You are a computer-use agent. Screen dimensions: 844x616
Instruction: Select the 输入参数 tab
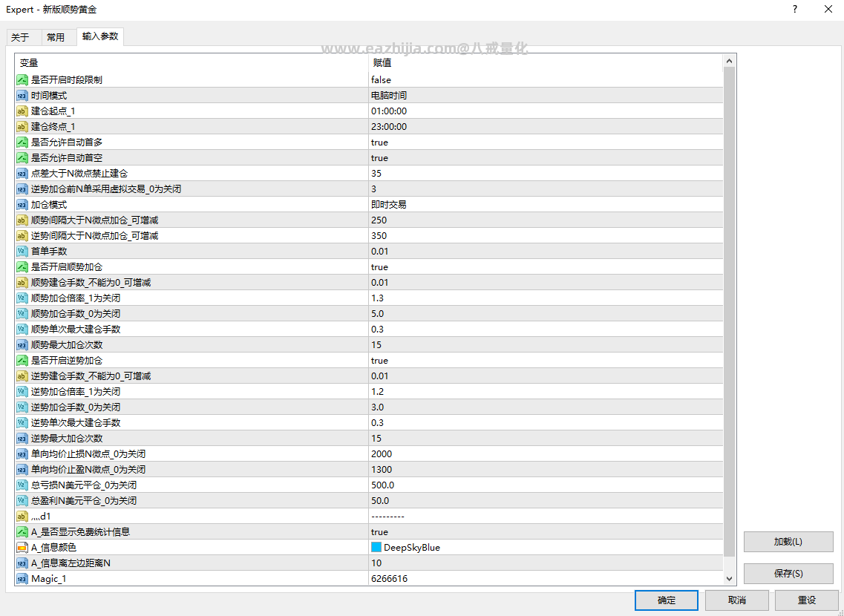100,36
